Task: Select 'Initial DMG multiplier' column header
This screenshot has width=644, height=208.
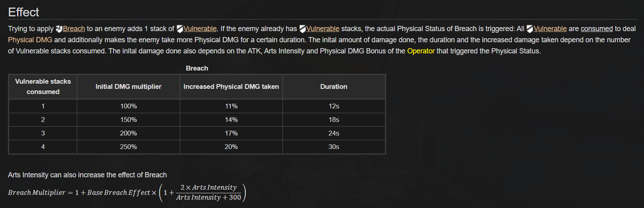Action: [x=128, y=86]
